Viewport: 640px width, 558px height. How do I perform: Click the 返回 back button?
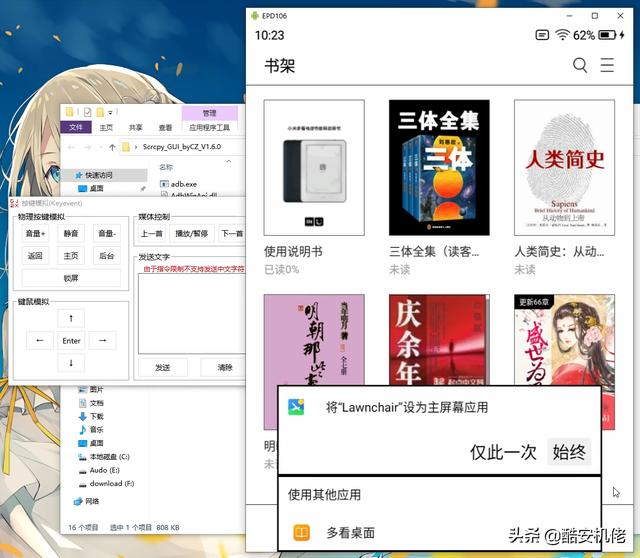[35, 256]
